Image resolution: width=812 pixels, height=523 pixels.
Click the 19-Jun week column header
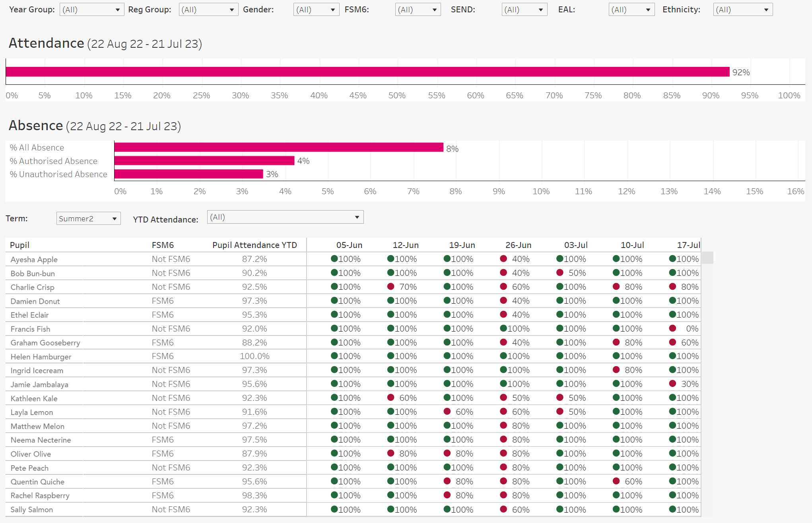pos(462,245)
